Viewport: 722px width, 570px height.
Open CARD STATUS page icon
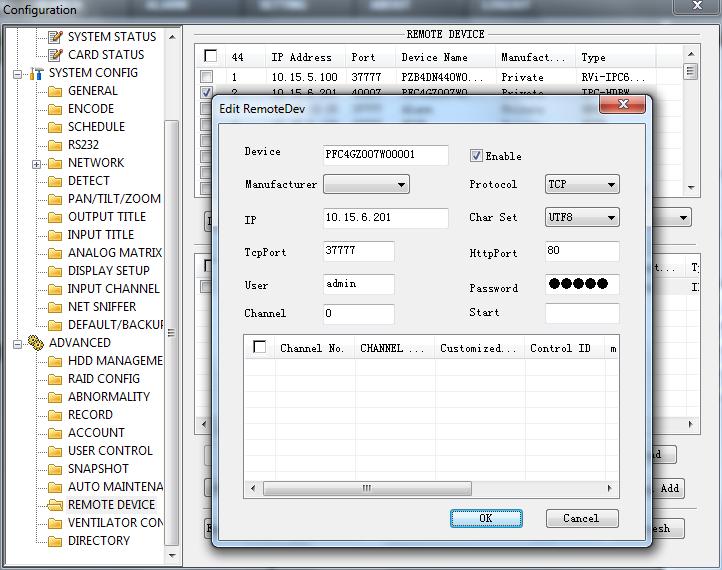click(x=55, y=55)
